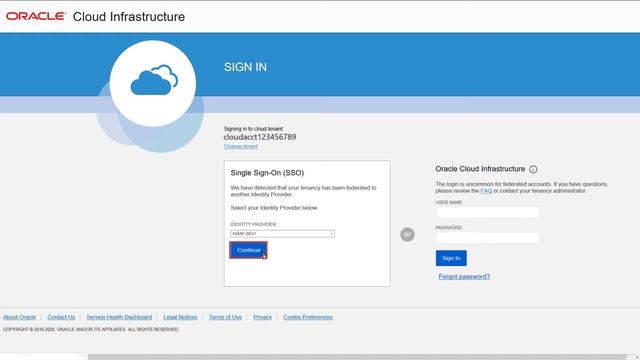Click the cloud icon in the white circle
The image size is (640, 360).
coord(154,80)
